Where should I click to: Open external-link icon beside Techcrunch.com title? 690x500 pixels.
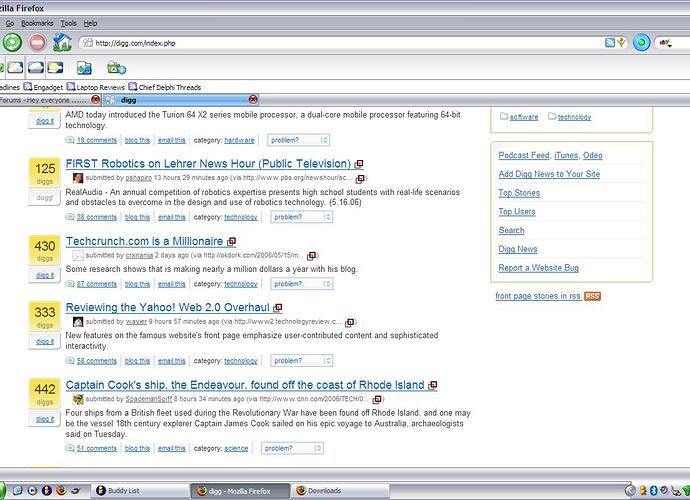pos(231,242)
